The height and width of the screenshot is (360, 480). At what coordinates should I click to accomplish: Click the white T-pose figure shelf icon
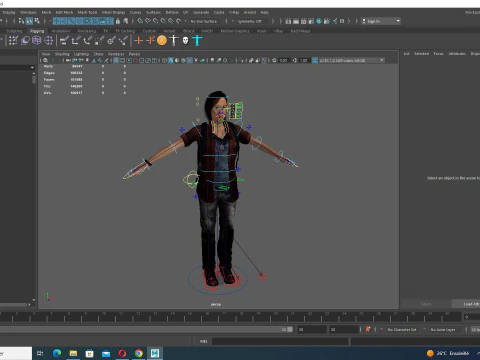[x=174, y=40]
